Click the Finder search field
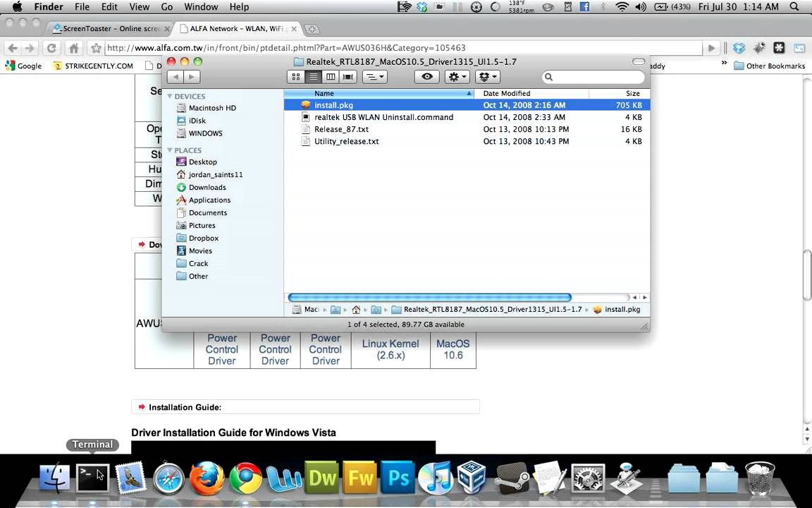The image size is (812, 508). click(593, 77)
